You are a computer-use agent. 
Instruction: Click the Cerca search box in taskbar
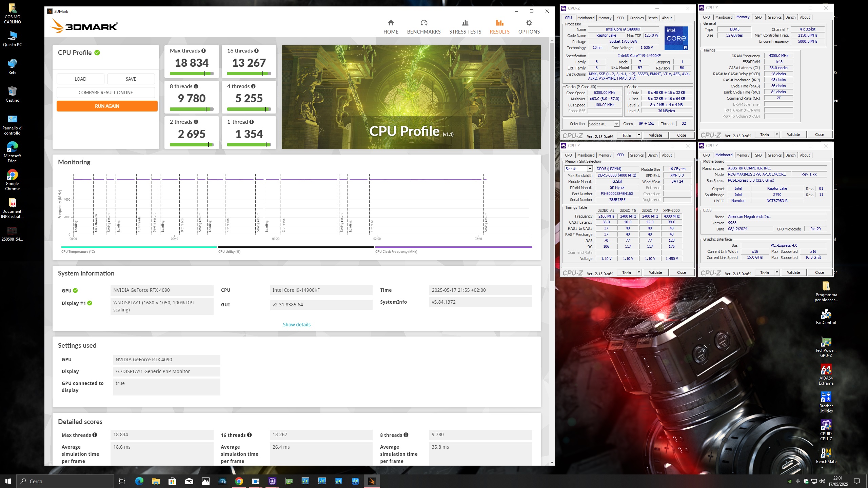65,481
